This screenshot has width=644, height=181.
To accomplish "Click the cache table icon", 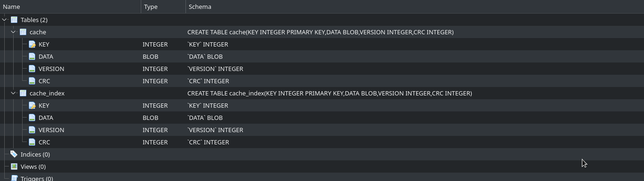I will [23, 32].
